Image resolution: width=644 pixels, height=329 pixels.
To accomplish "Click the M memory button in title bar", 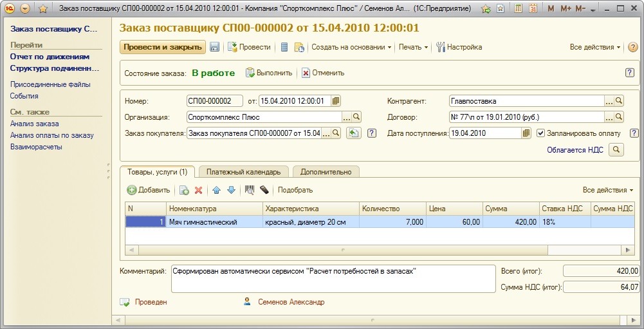I will pyautogui.click(x=551, y=8).
